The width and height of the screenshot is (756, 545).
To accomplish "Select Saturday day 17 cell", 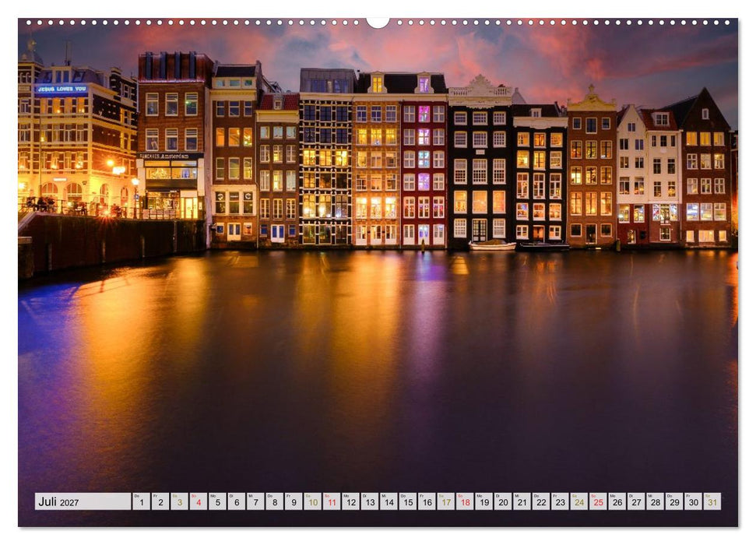I will pos(446,501).
